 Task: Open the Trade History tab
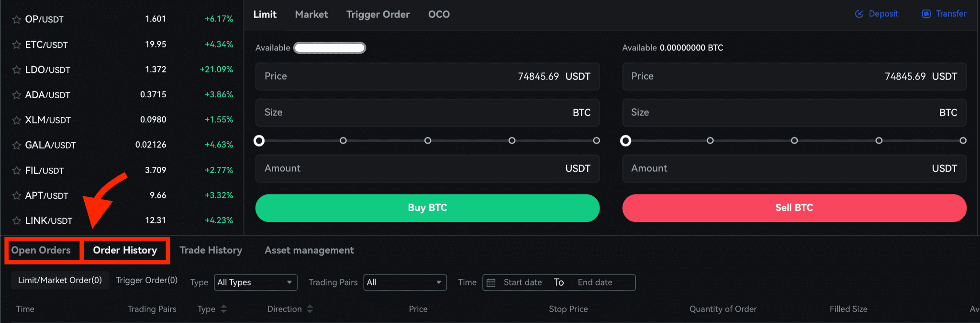(211, 250)
